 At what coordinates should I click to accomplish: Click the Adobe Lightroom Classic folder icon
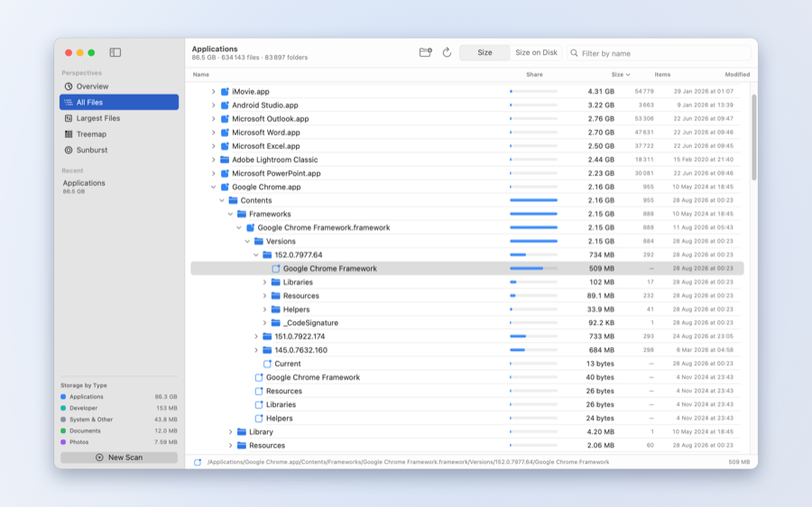[x=225, y=160]
